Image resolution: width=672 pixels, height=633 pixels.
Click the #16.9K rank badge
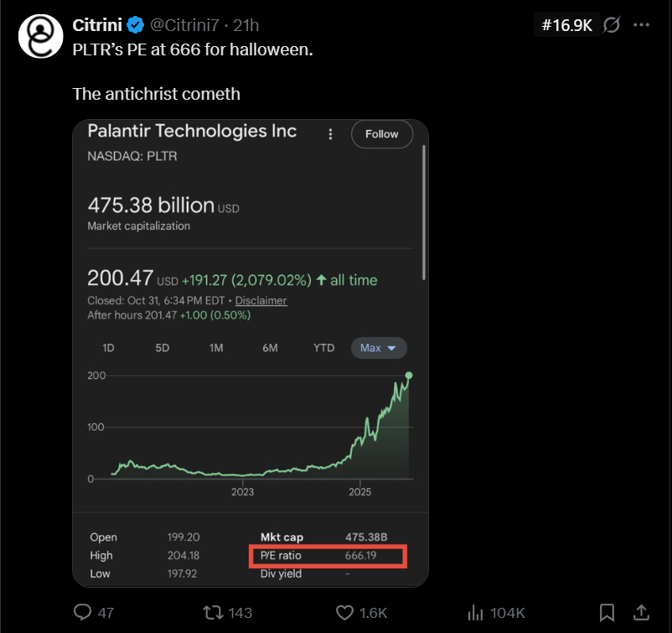pyautogui.click(x=566, y=25)
